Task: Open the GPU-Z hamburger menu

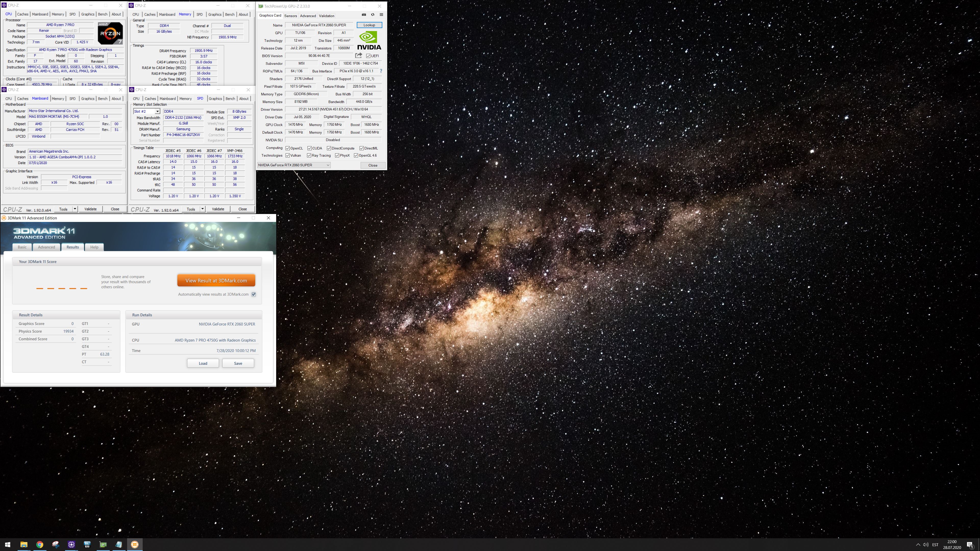Action: click(381, 15)
